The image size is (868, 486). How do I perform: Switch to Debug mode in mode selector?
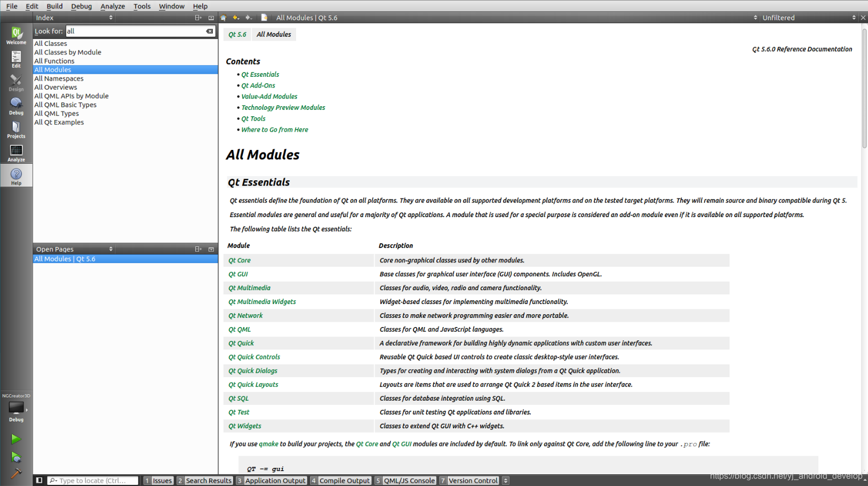click(16, 106)
